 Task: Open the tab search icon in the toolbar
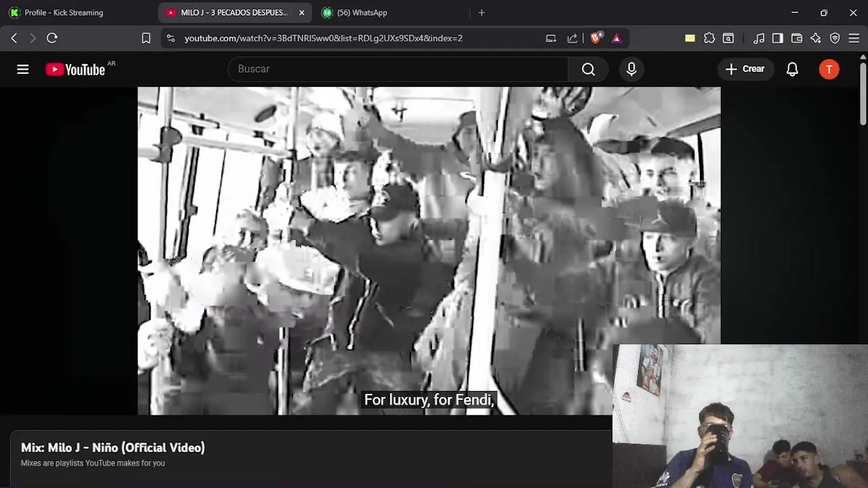[x=728, y=38]
